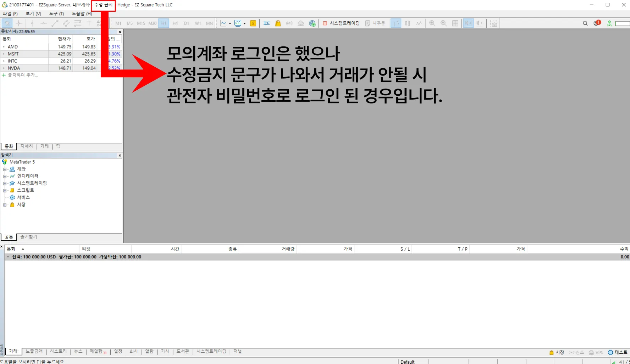Screen dimensions: 630x364
Task: Close the 탐색기 navigator panel
Action: tap(120, 156)
